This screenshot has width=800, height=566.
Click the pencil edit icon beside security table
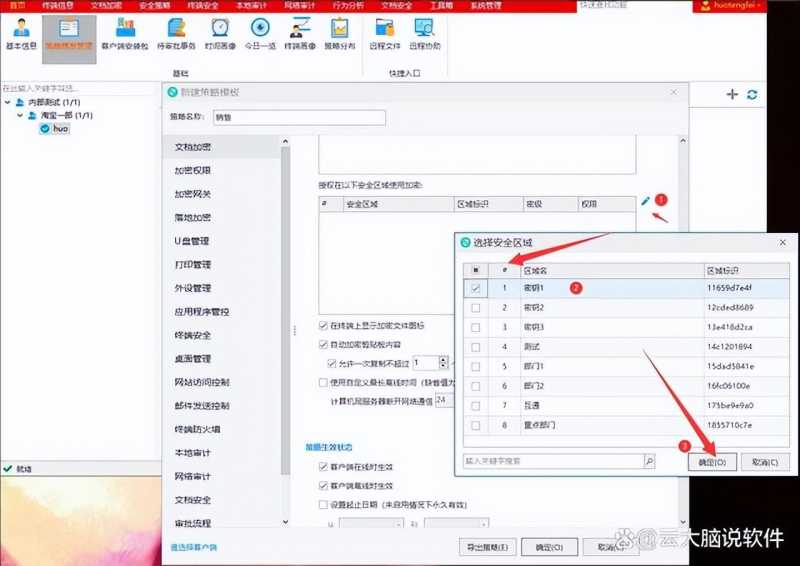point(645,201)
